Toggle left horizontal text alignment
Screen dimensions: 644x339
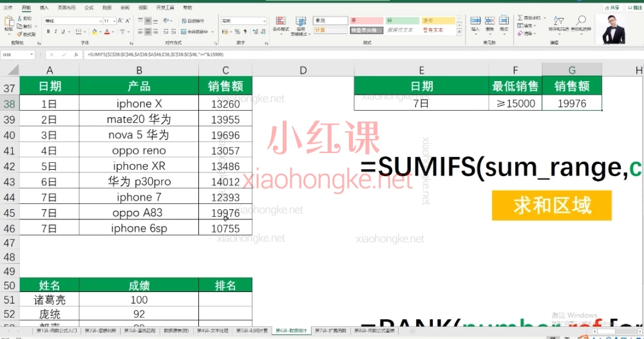click(140, 32)
